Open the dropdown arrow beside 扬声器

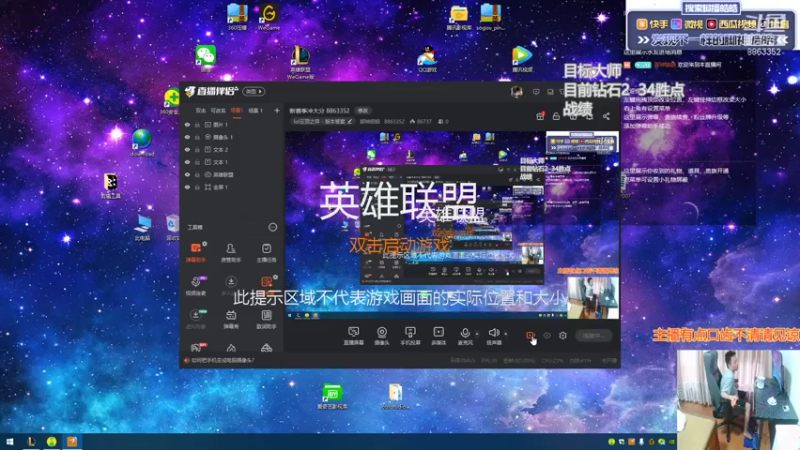(506, 334)
